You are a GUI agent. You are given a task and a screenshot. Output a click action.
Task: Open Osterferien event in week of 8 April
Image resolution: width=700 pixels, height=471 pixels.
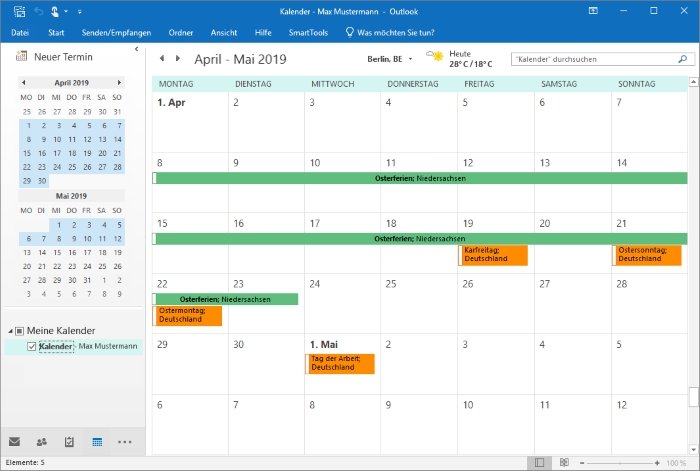coord(420,178)
